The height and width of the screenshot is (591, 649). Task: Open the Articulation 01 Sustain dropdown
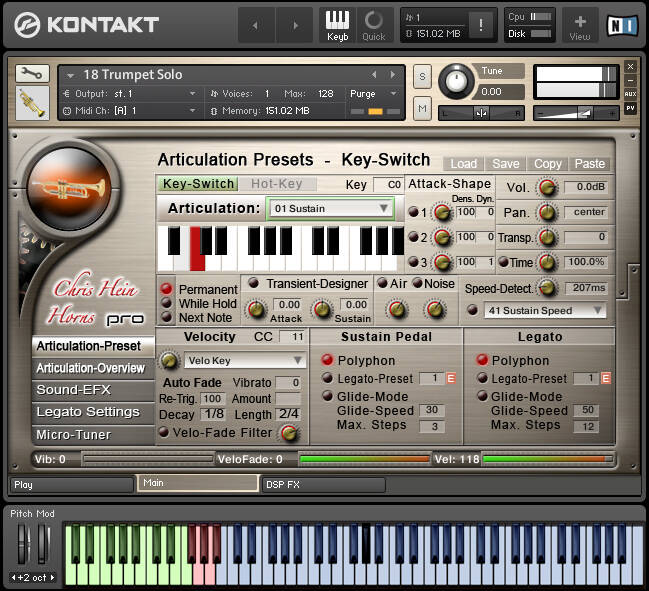tap(330, 209)
